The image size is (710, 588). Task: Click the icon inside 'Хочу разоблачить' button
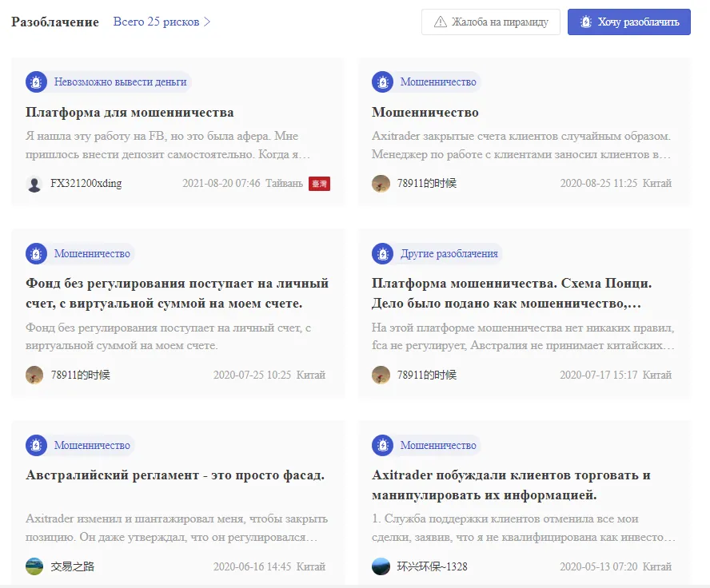point(586,22)
